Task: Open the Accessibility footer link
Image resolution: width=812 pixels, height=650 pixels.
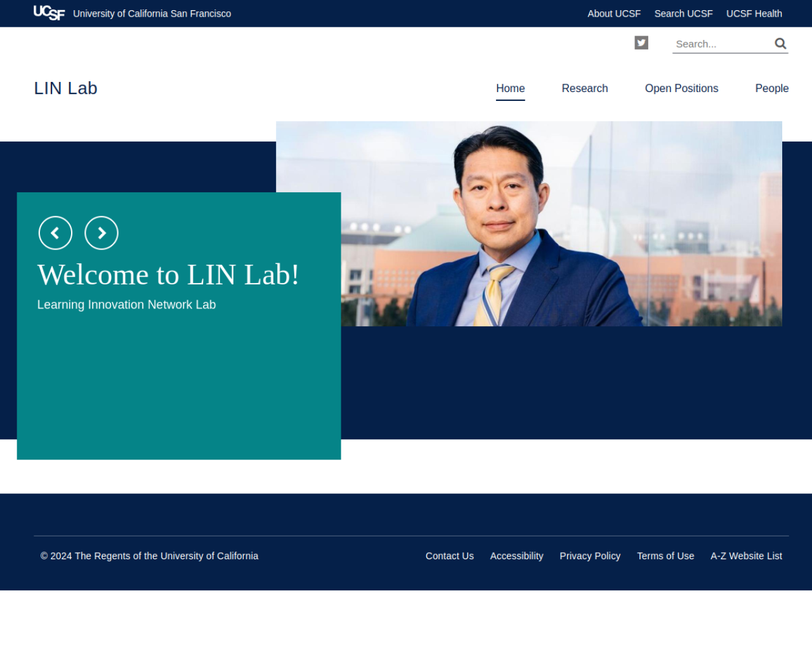Action: coord(516,556)
